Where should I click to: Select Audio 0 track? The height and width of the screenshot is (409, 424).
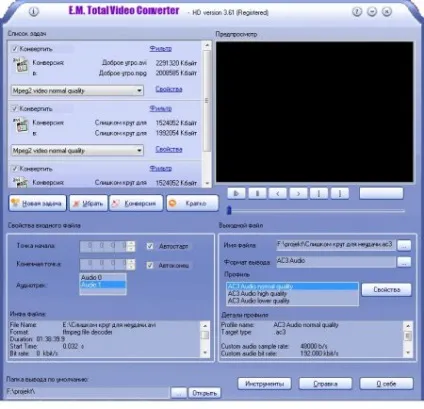coord(103,277)
